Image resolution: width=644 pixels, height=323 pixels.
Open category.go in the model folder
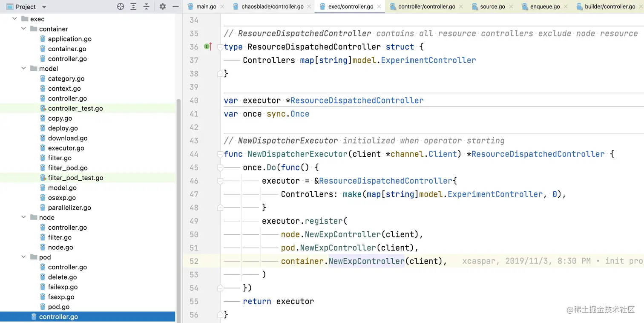click(x=66, y=78)
